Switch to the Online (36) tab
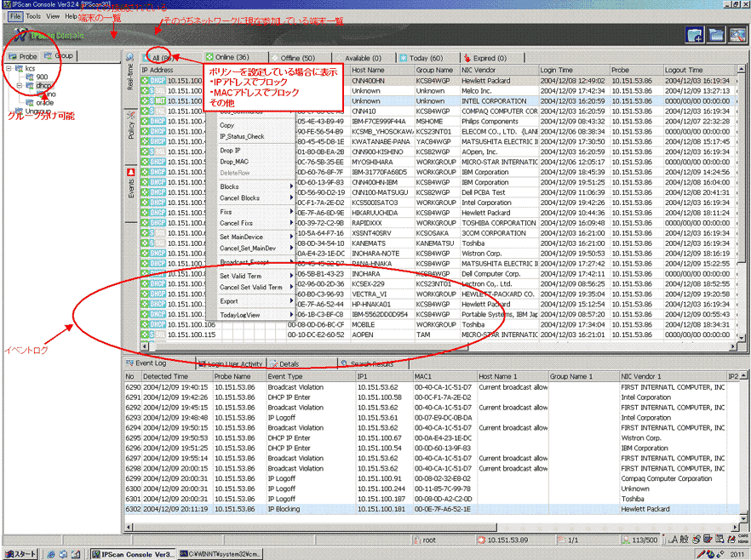751x560 pixels. pyautogui.click(x=232, y=57)
